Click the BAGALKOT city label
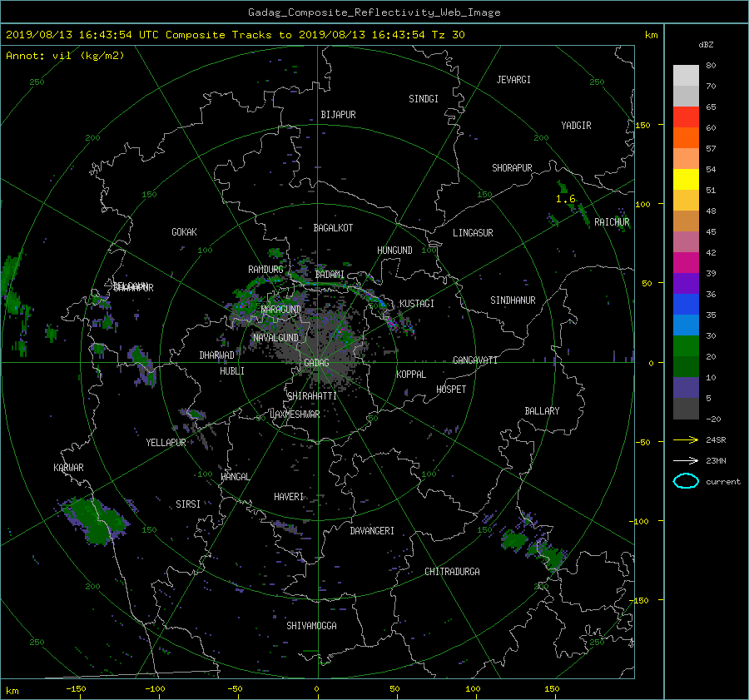Viewport: 749px width, 700px height. pos(333,228)
